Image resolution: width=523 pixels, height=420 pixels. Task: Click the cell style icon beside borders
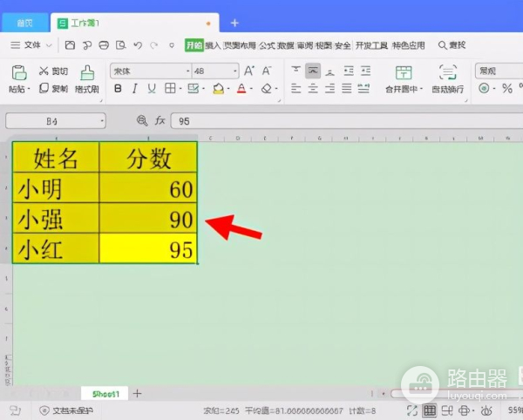[x=194, y=88]
